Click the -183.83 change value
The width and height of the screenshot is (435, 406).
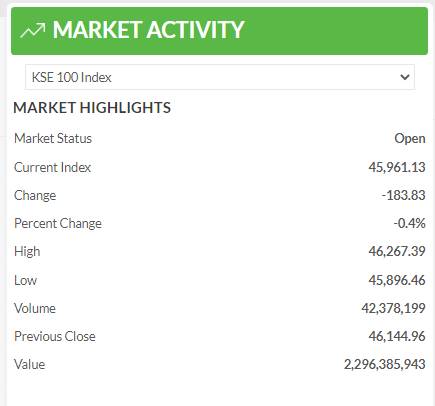click(x=403, y=195)
